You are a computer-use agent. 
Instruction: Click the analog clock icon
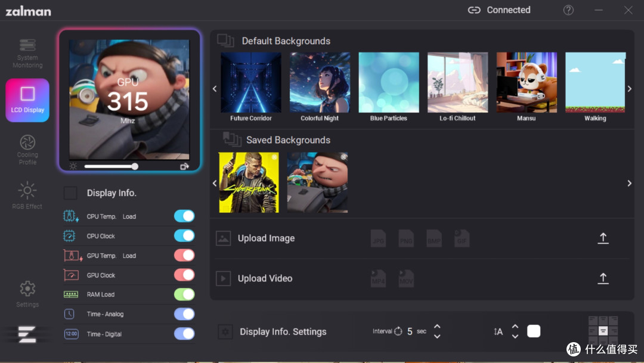pyautogui.click(x=69, y=314)
